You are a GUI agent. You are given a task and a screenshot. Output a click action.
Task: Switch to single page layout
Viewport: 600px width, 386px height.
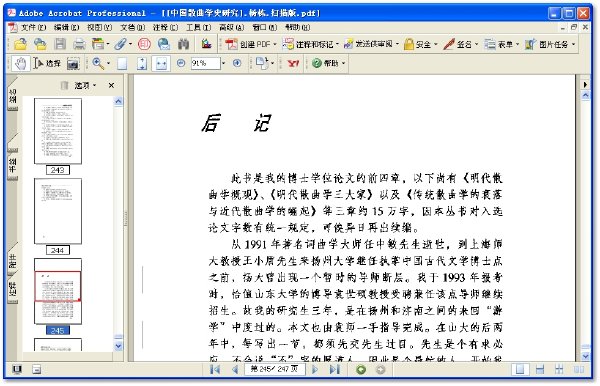coord(520,369)
